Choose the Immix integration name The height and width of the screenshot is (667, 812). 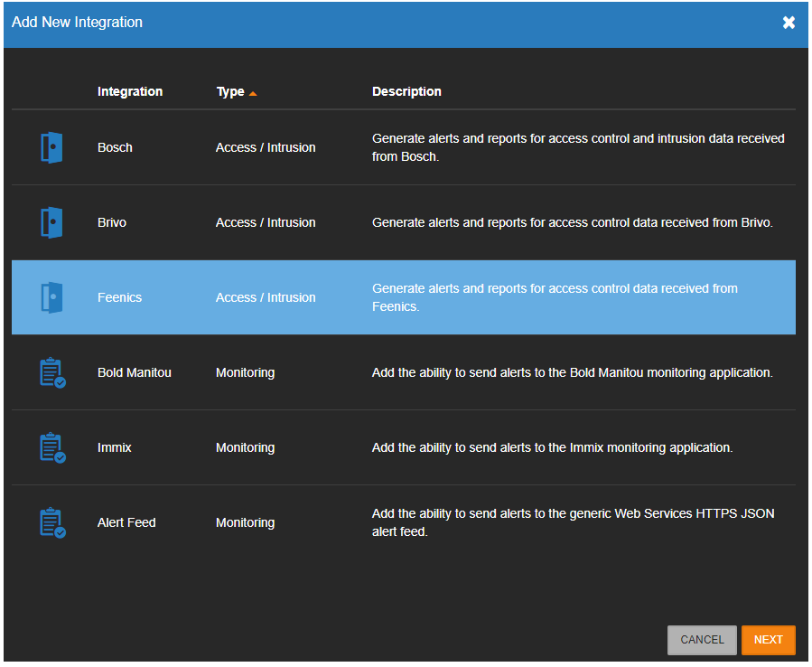point(115,447)
